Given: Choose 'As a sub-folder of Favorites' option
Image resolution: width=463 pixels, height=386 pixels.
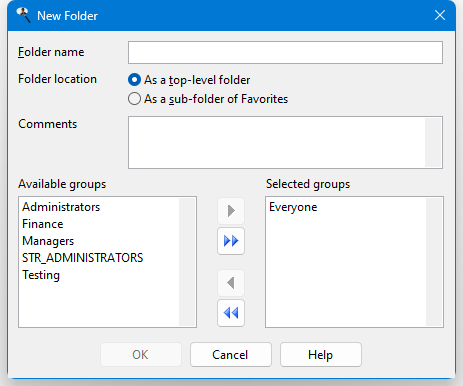Looking at the screenshot, I should pos(208,99).
